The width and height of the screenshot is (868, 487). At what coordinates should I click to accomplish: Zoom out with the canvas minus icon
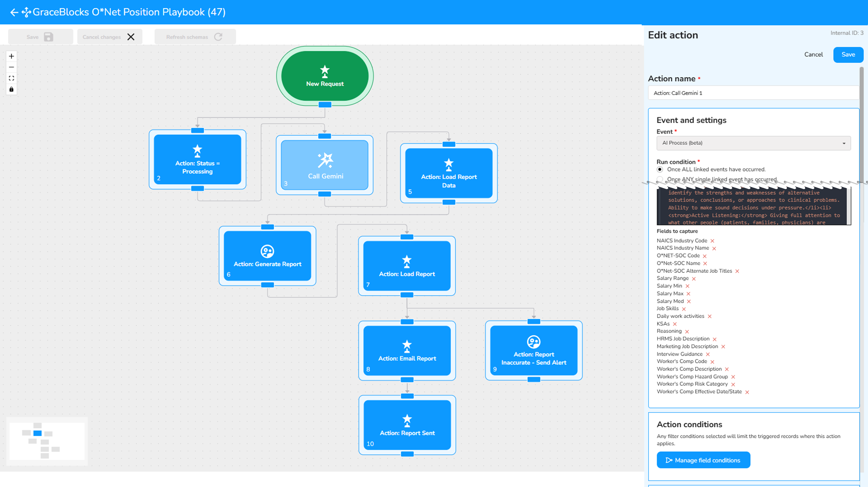point(12,67)
